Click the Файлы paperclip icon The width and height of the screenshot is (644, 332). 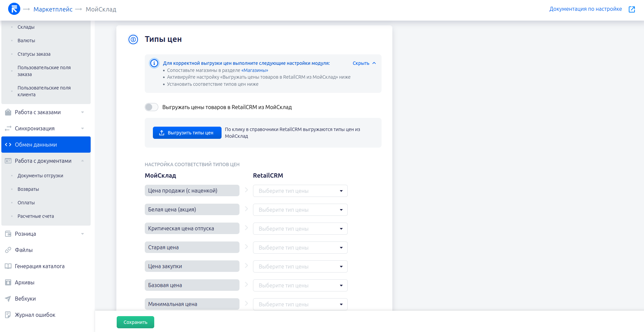(x=8, y=250)
